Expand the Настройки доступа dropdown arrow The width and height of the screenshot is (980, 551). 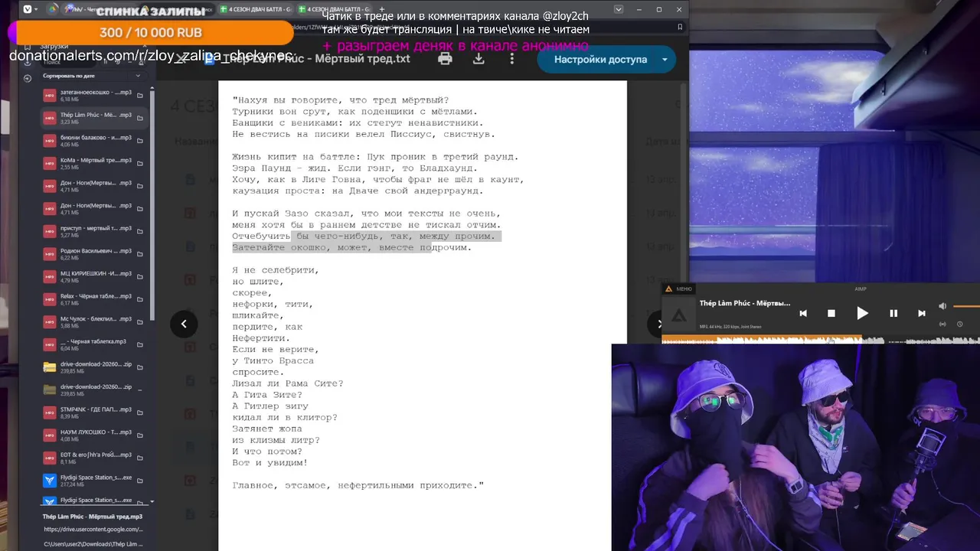[665, 60]
